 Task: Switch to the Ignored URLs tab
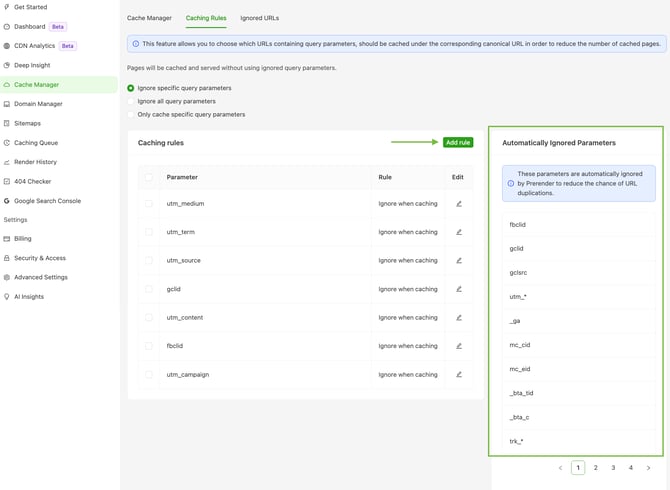259,18
